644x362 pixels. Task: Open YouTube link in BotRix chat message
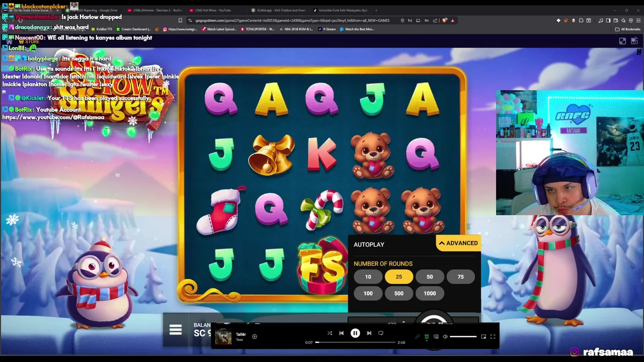point(53,118)
